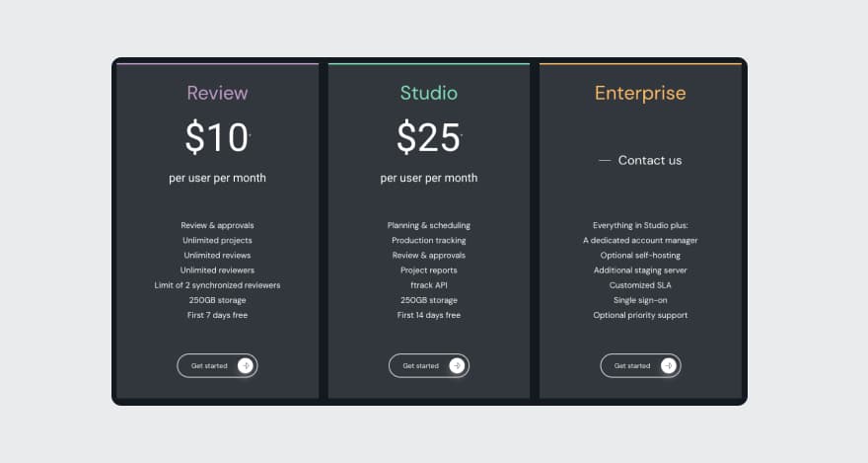This screenshot has width=868, height=463.
Task: Click 'Optional self-hosting' feature
Action: pyautogui.click(x=640, y=256)
